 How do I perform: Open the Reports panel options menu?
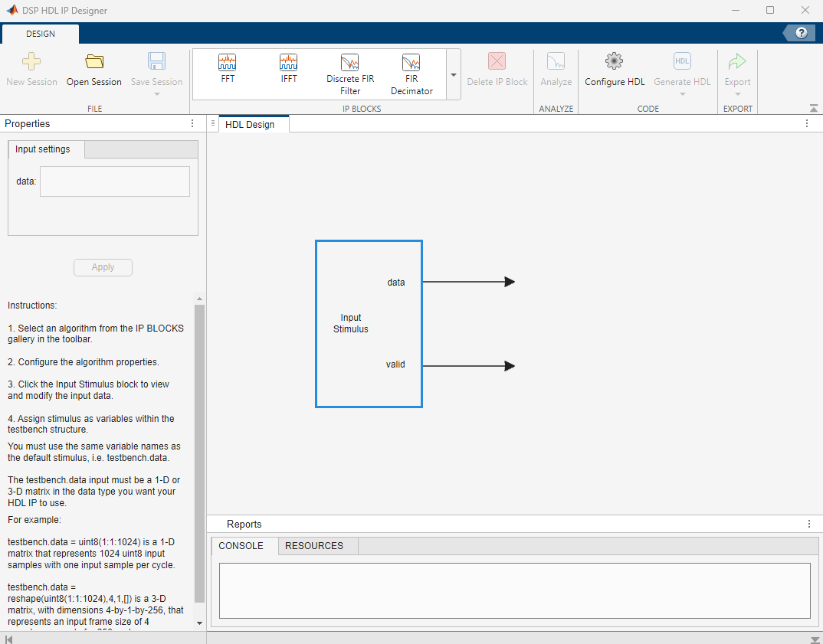click(808, 524)
